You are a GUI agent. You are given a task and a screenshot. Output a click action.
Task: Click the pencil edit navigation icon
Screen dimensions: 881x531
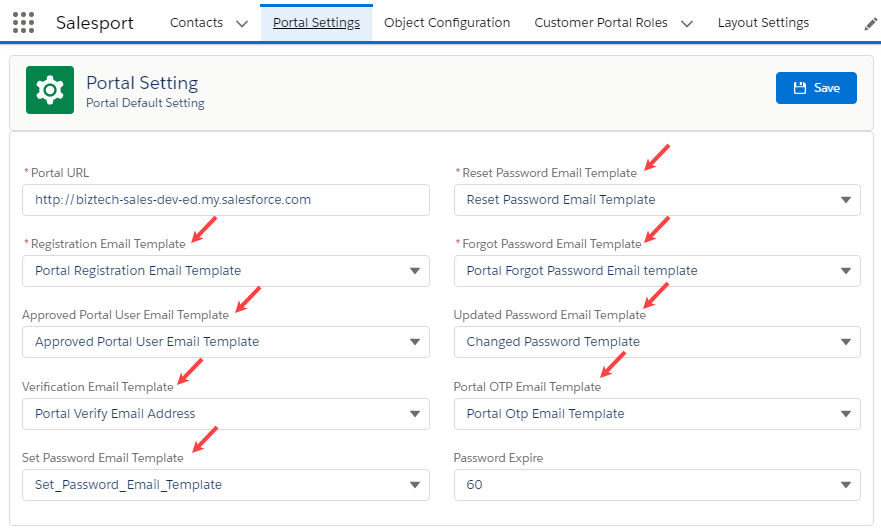click(870, 23)
